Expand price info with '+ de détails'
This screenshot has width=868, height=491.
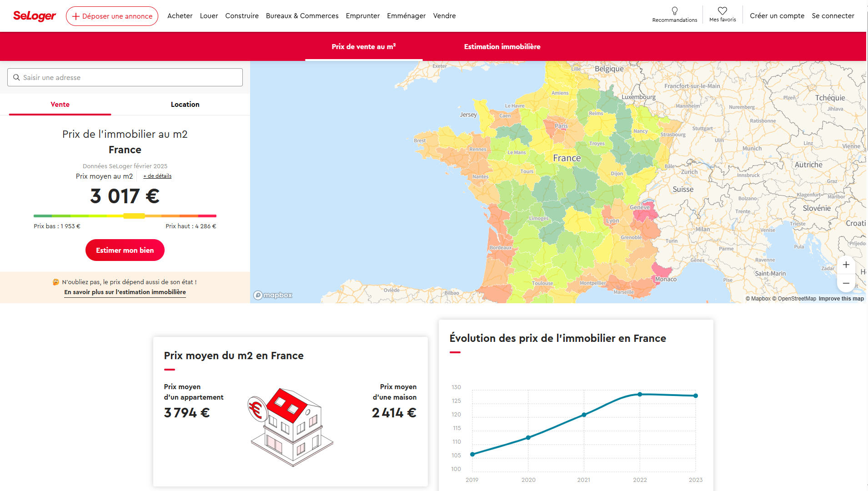pos(157,176)
